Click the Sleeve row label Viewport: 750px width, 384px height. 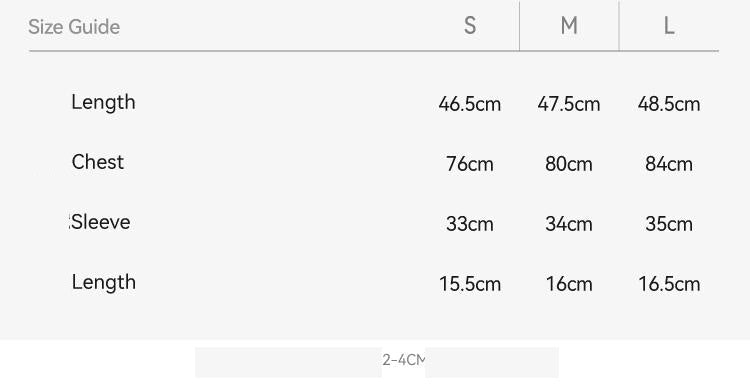point(101,222)
